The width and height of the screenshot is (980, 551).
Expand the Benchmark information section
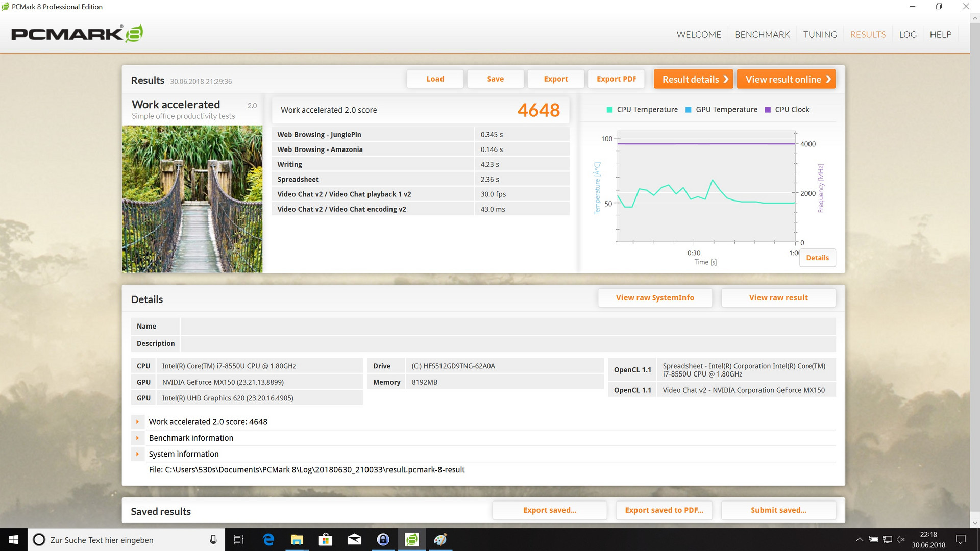coord(137,438)
